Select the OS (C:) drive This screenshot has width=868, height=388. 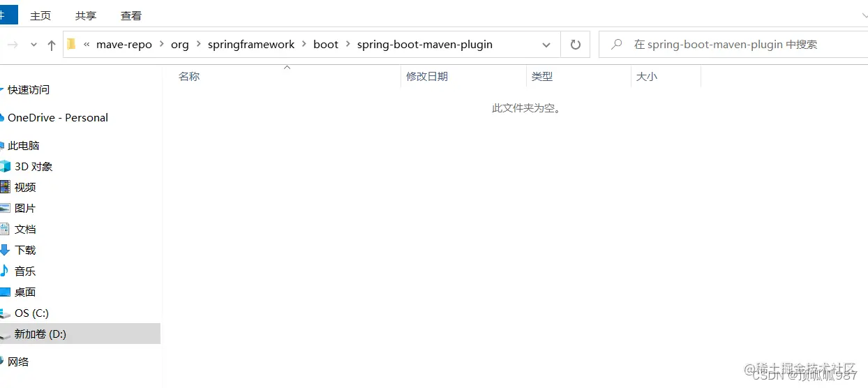tap(31, 313)
